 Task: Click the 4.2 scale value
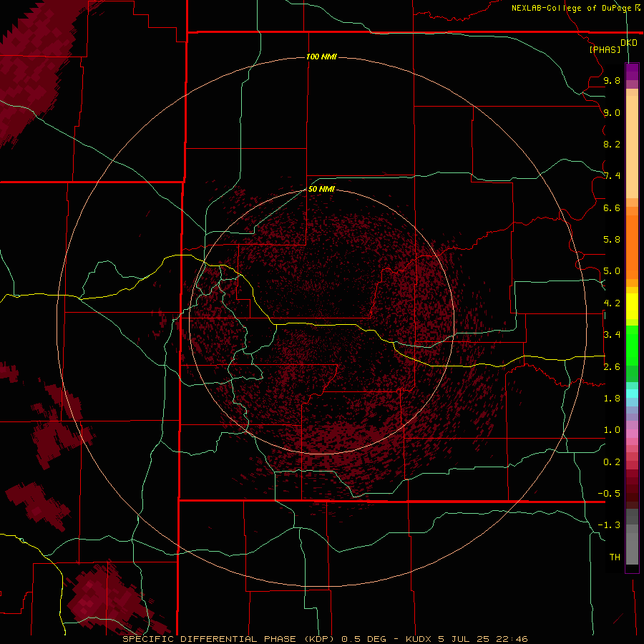tap(612, 303)
